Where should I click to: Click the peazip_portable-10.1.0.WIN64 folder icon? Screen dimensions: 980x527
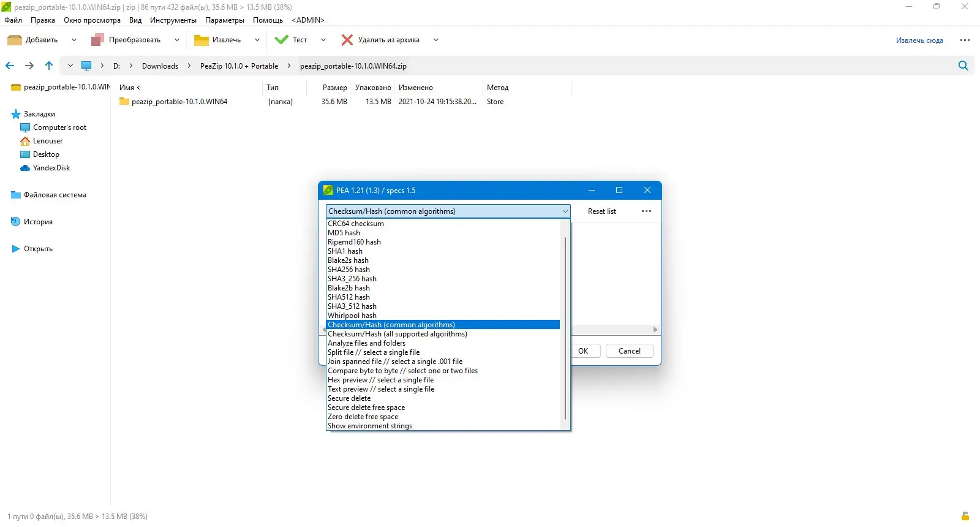124,102
